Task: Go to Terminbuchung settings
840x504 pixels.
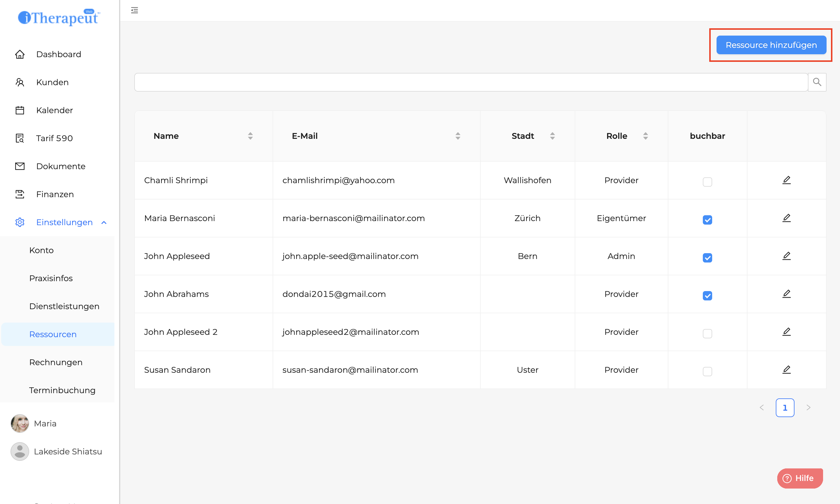Action: coord(62,390)
